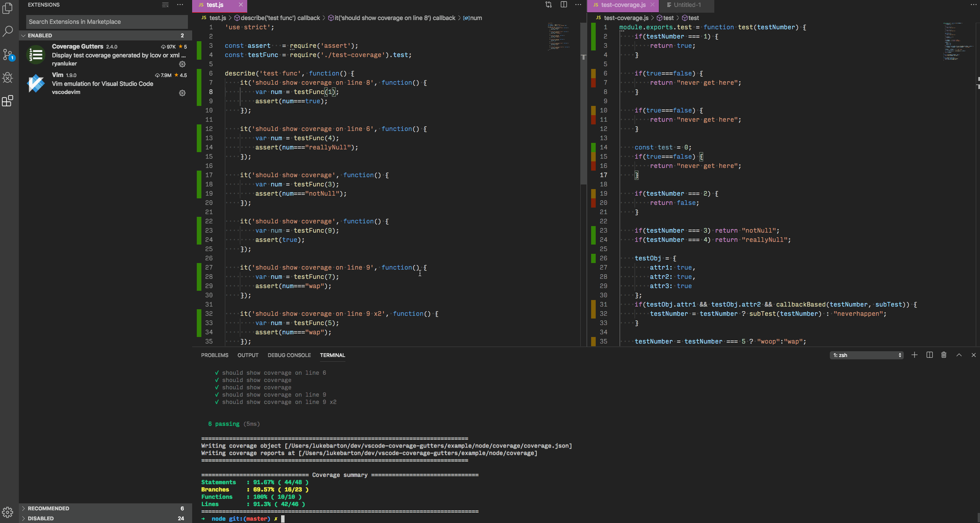Close the test-coverage.js tab
The width and height of the screenshot is (980, 523).
pyautogui.click(x=652, y=5)
